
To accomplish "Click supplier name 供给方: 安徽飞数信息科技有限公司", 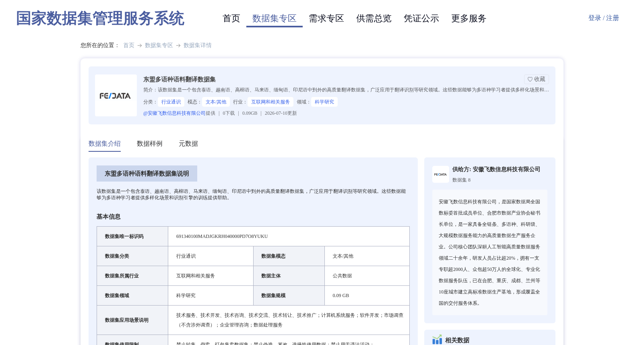I will click(496, 169).
